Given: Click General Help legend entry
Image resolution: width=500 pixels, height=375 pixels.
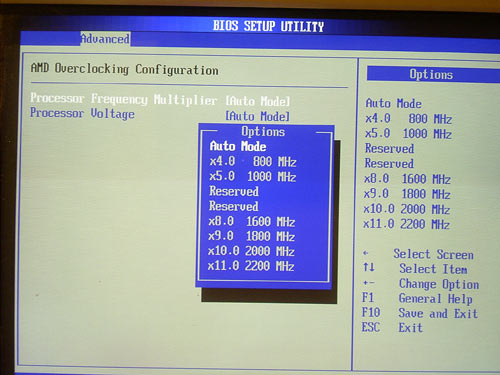Looking at the screenshot, I should 435,298.
